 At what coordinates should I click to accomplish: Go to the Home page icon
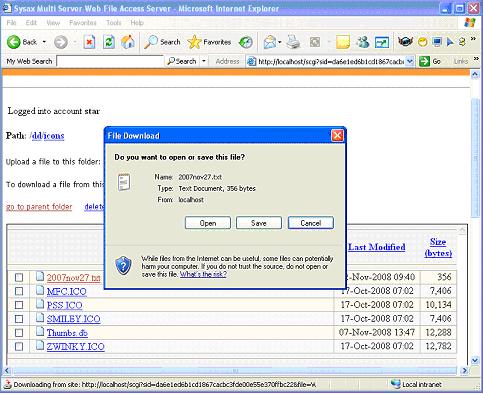(x=128, y=42)
